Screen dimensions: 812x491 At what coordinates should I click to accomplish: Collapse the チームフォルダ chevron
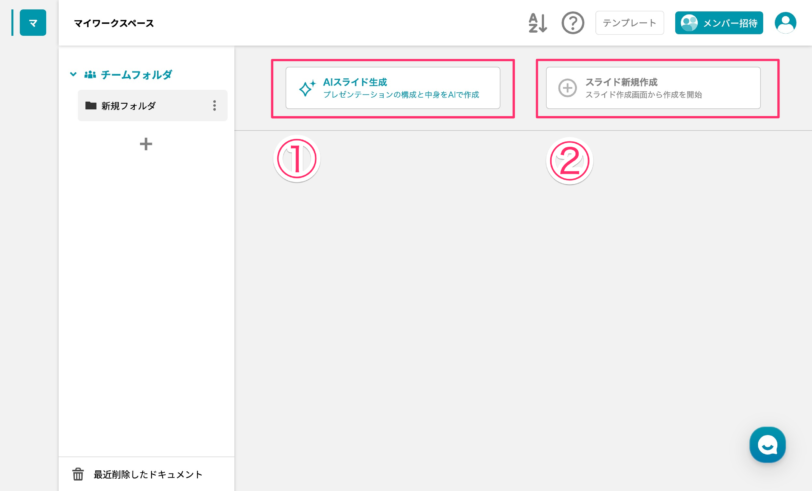(73, 75)
